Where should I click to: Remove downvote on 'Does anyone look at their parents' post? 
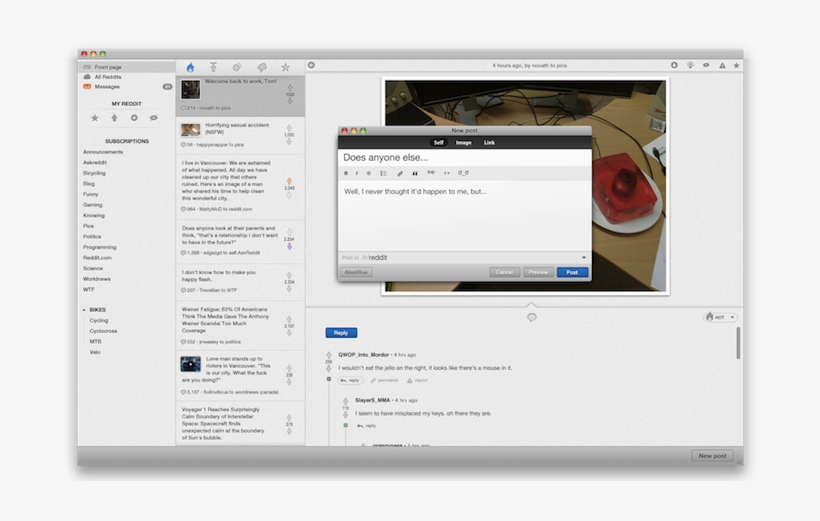[x=289, y=246]
